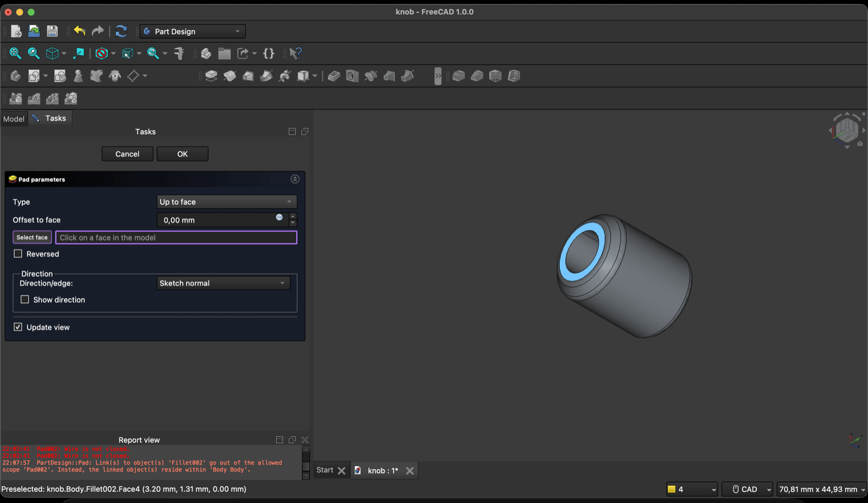Open the CAD navigation style dropdown
The image size is (868, 503).
click(748, 489)
